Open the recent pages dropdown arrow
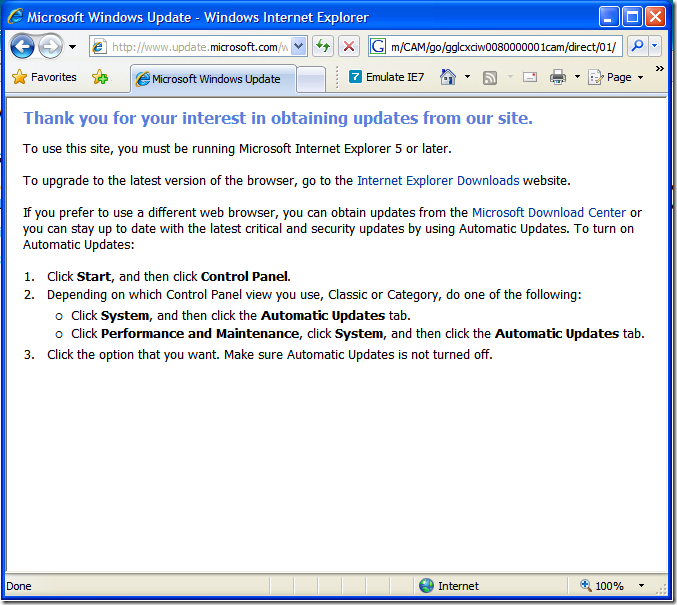 tap(73, 47)
